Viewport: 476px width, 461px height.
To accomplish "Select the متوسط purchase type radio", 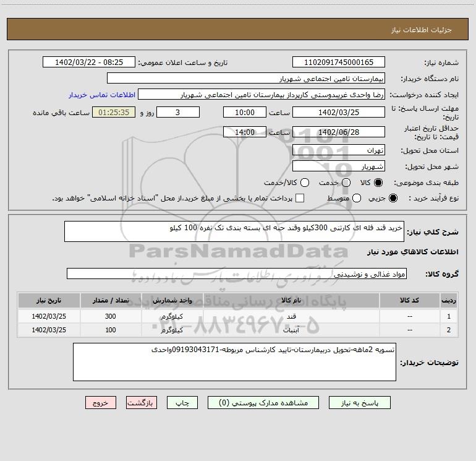I will [x=357, y=198].
